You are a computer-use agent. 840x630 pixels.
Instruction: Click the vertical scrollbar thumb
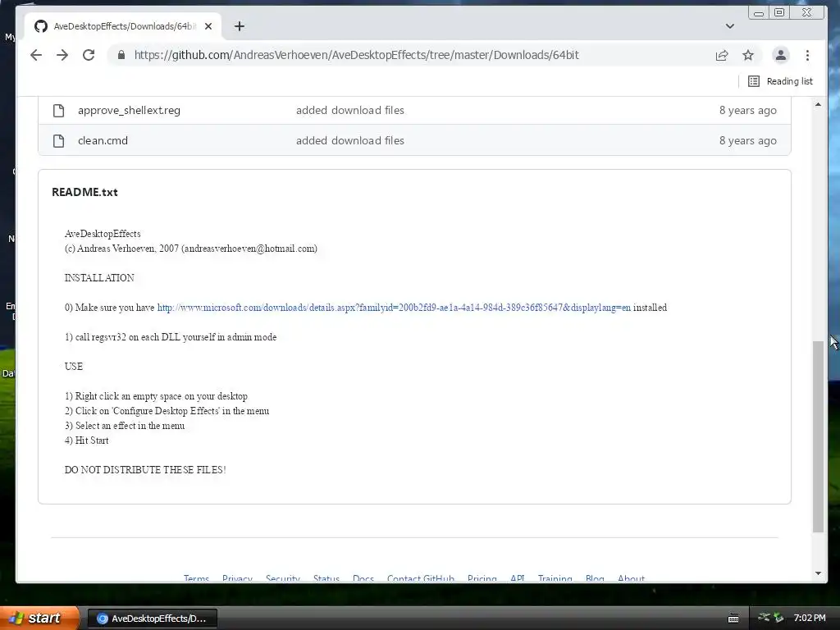(818, 436)
